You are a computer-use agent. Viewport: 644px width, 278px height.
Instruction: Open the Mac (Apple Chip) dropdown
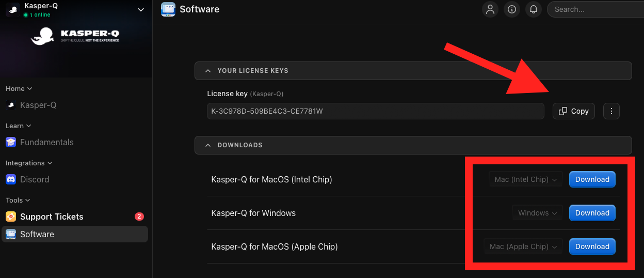pyautogui.click(x=523, y=246)
